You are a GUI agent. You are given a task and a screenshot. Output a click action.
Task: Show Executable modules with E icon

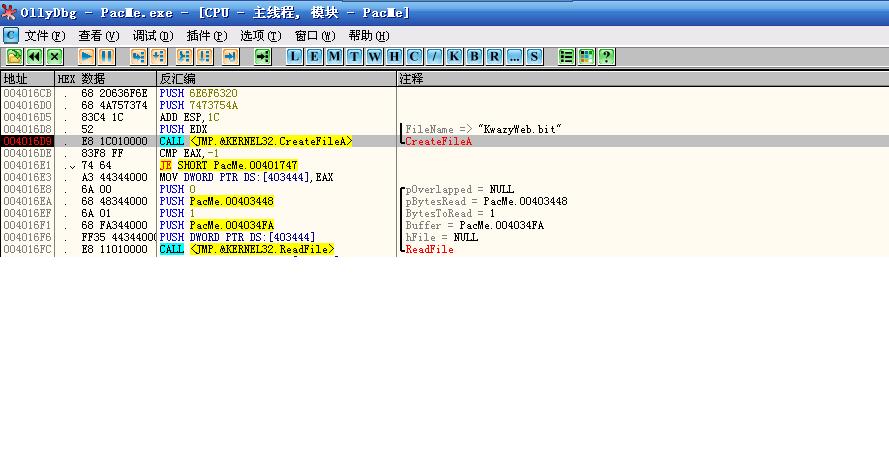pos(314,56)
